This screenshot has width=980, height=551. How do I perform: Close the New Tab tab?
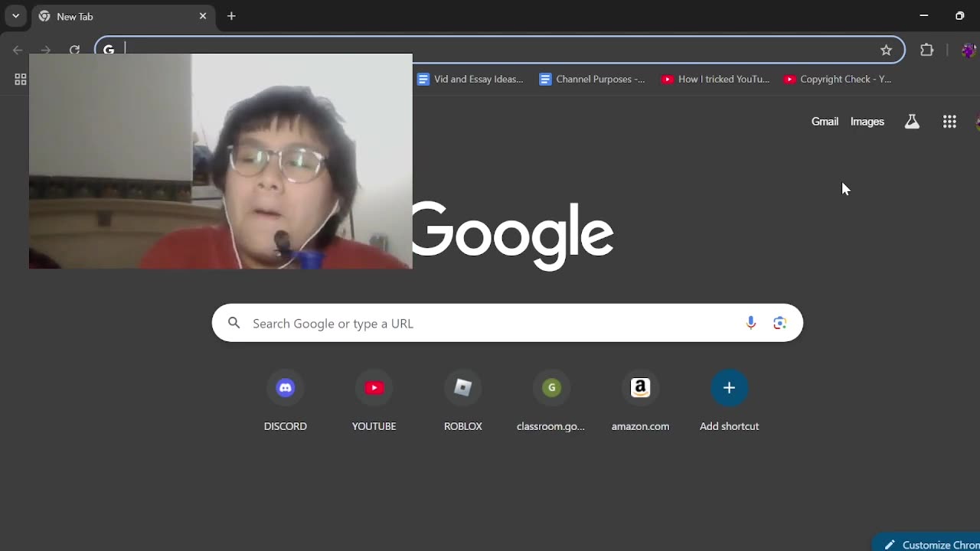point(203,16)
